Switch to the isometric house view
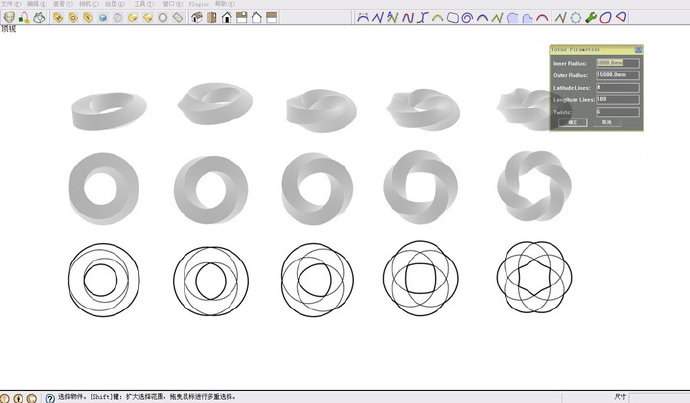This screenshot has height=403, width=690. [197, 18]
